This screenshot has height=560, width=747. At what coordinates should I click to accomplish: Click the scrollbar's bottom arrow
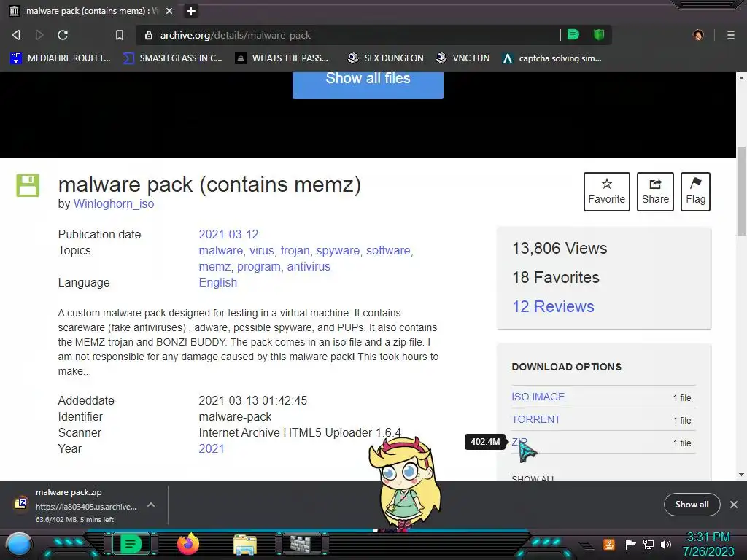741,474
